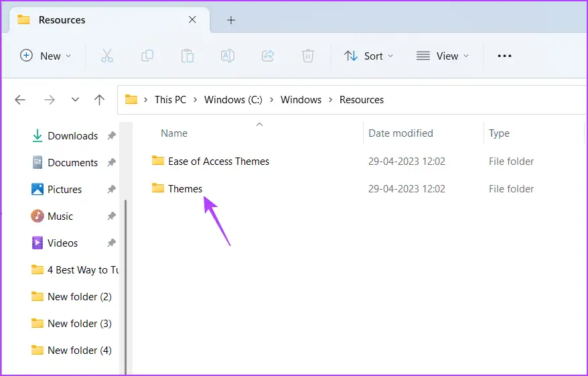The height and width of the screenshot is (376, 588).
Task: Click Themes folder icon
Action: pos(158,188)
